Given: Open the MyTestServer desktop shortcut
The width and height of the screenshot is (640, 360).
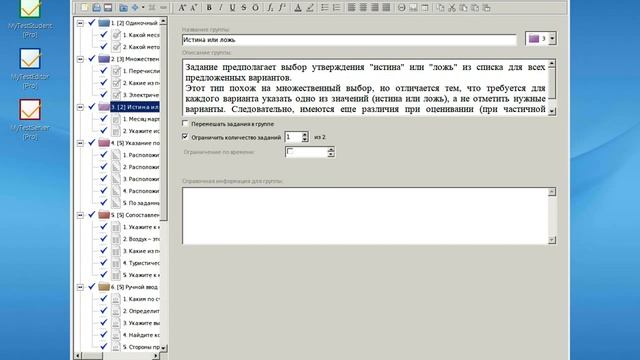Looking at the screenshot, I should point(30,120).
